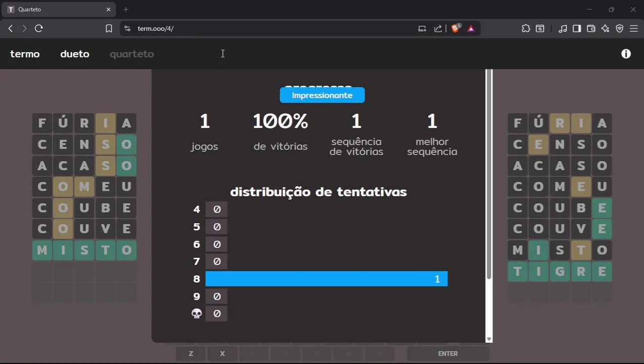The height and width of the screenshot is (364, 644).
Task: Click the word CENSO in left board
Action: pos(84,145)
